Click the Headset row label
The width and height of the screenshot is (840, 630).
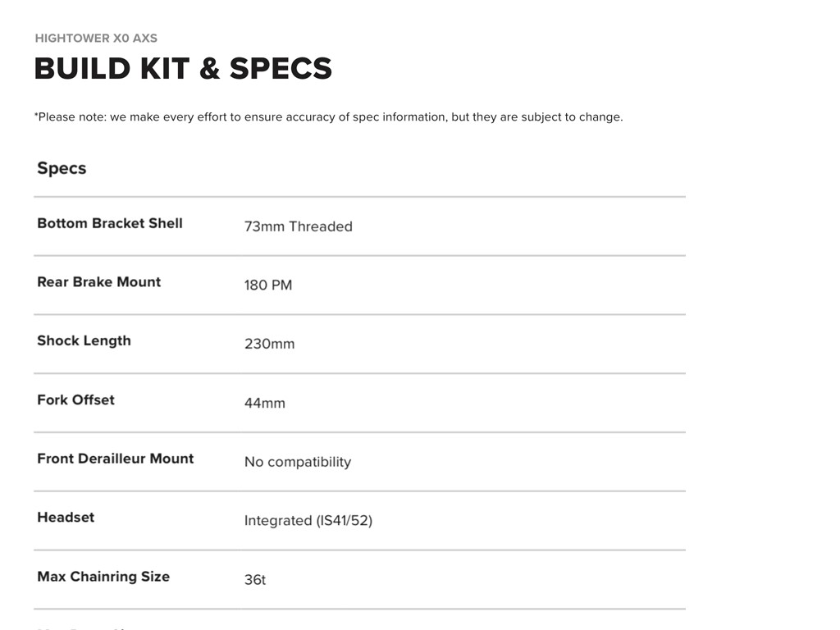pyautogui.click(x=66, y=518)
